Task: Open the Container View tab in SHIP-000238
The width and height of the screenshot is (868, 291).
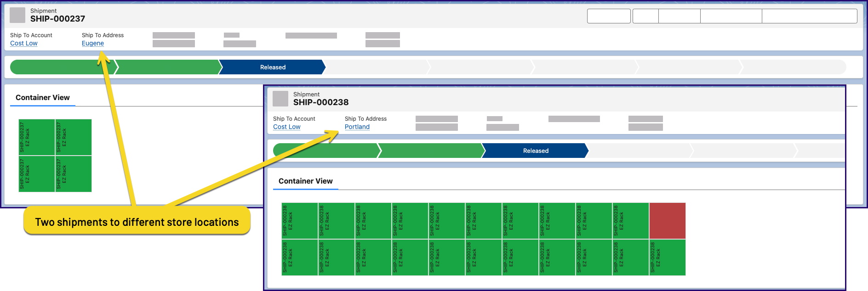Action: [306, 181]
